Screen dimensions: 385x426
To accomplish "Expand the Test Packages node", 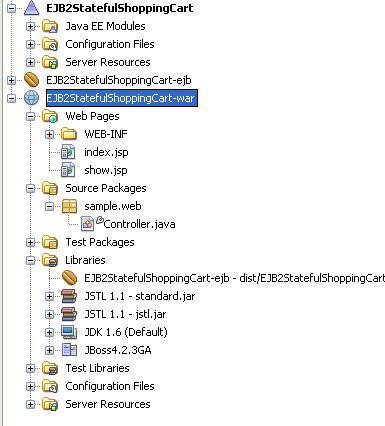I will click(30, 242).
